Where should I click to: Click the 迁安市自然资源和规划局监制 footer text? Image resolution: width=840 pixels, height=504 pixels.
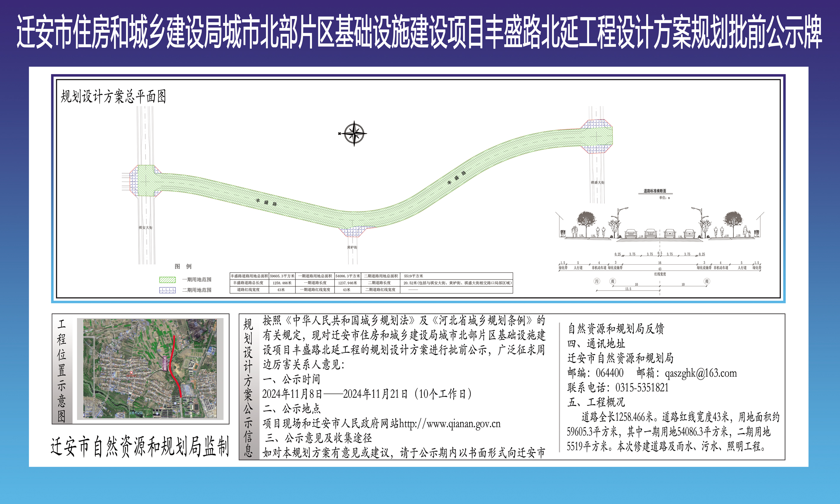pyautogui.click(x=140, y=446)
